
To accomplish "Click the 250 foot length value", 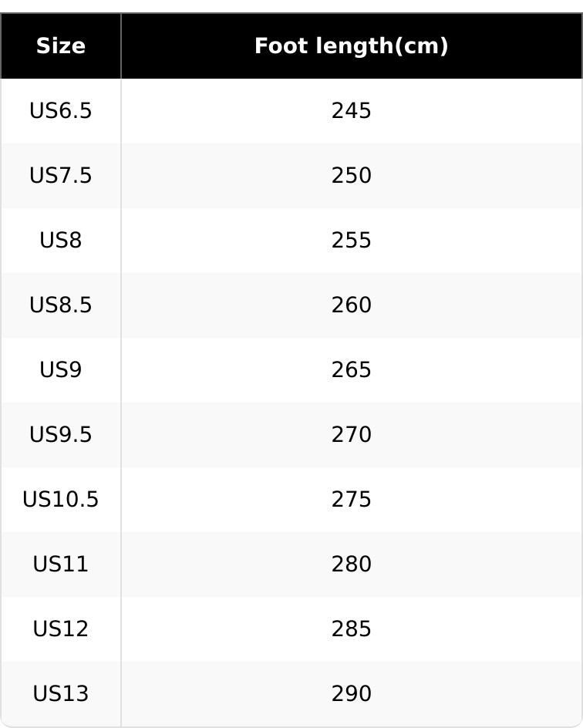I will coord(351,176).
